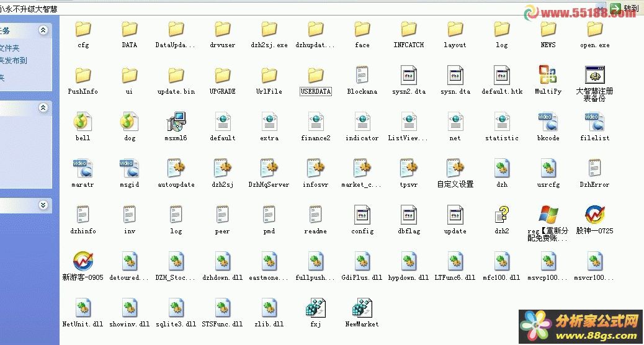Select the peer text file
The height and width of the screenshot is (345, 644).
(x=223, y=220)
